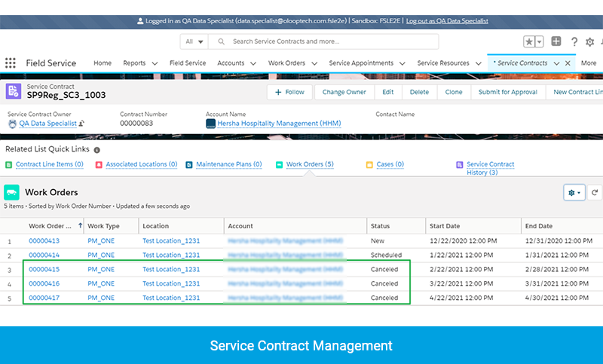Refresh the Work Orders list
This screenshot has height=364, width=603.
[x=595, y=193]
